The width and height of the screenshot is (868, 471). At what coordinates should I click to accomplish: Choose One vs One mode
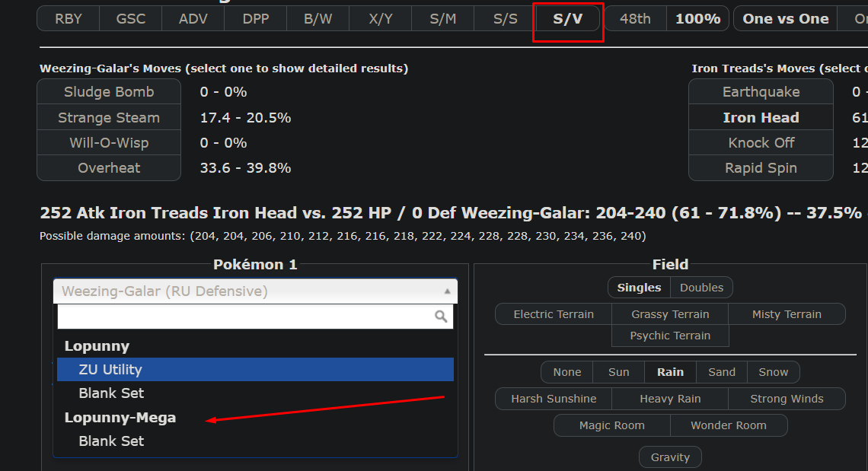(785, 19)
